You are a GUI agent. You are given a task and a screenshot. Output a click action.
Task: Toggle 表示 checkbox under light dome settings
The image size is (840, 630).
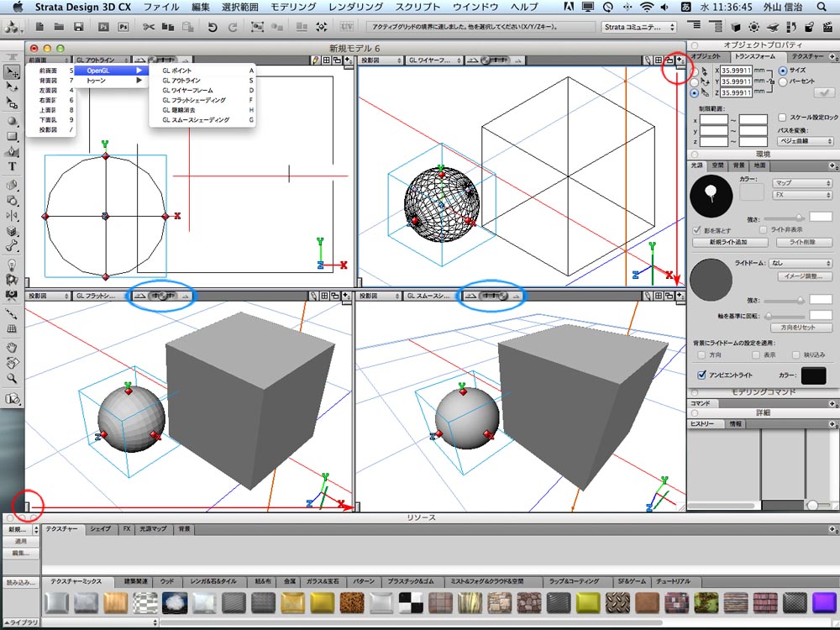(756, 354)
